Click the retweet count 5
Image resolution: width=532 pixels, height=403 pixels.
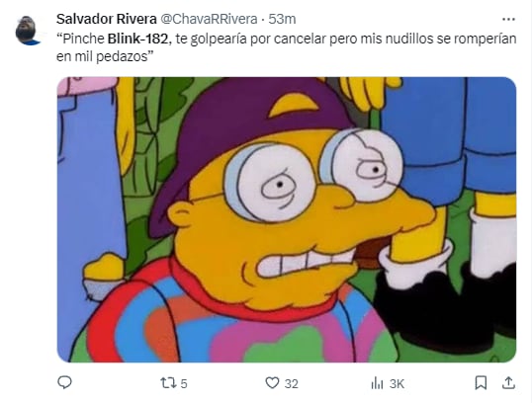tap(184, 384)
